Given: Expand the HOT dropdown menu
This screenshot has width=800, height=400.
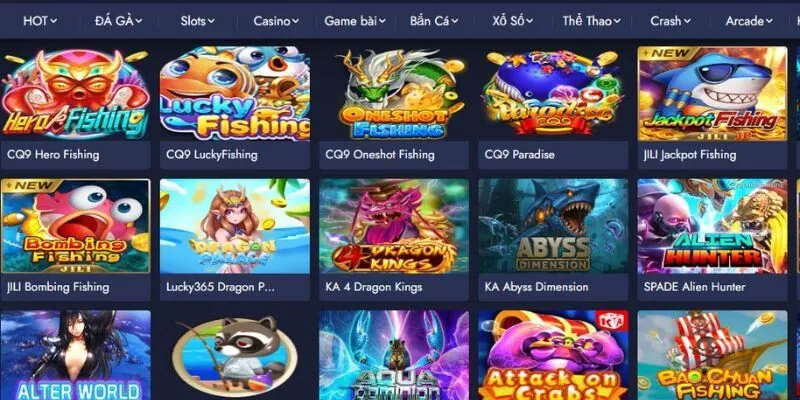Looking at the screenshot, I should (x=40, y=21).
